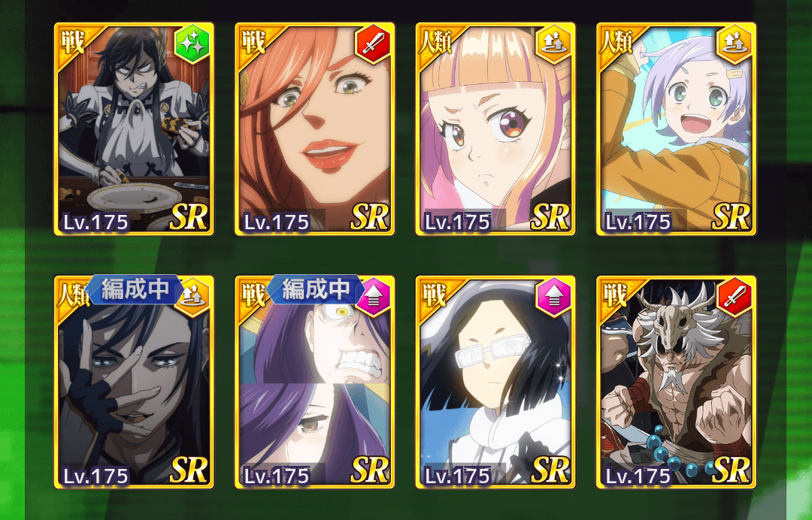Select the dark-haired man eating at table card
The image size is (812, 520).
click(x=134, y=128)
